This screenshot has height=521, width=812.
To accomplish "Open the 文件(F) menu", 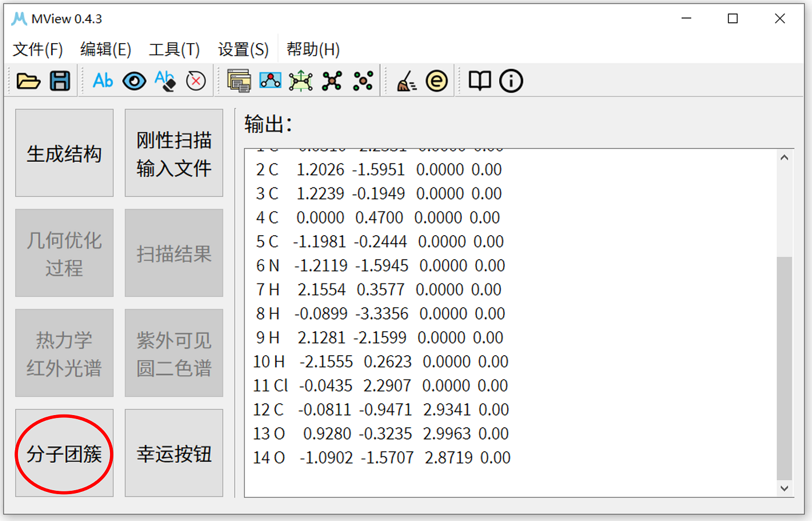I will point(37,50).
